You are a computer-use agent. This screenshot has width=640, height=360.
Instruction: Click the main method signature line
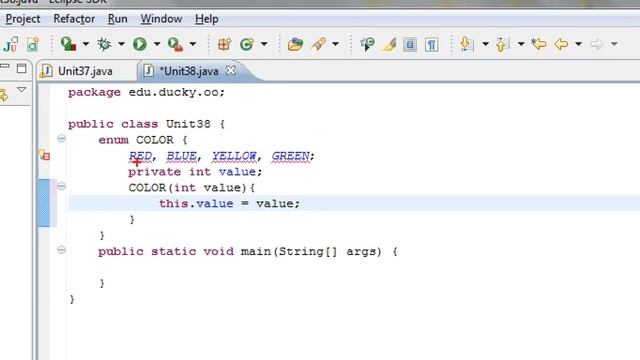248,251
